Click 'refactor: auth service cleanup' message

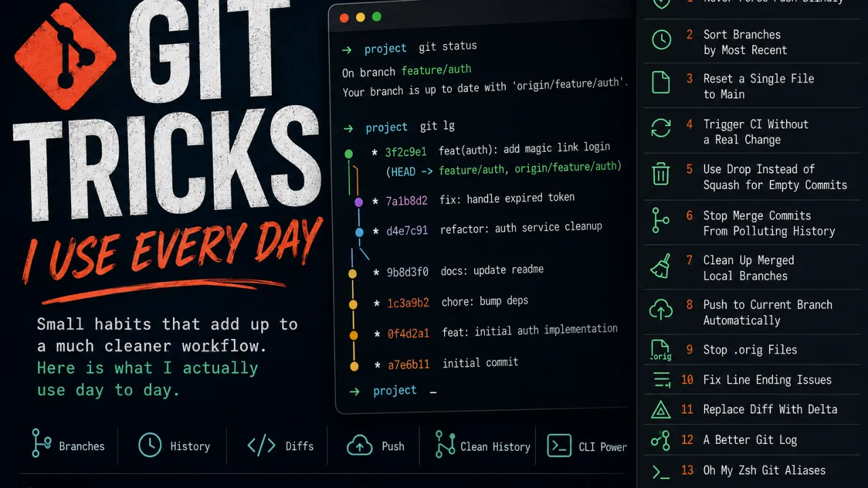pyautogui.click(x=521, y=228)
